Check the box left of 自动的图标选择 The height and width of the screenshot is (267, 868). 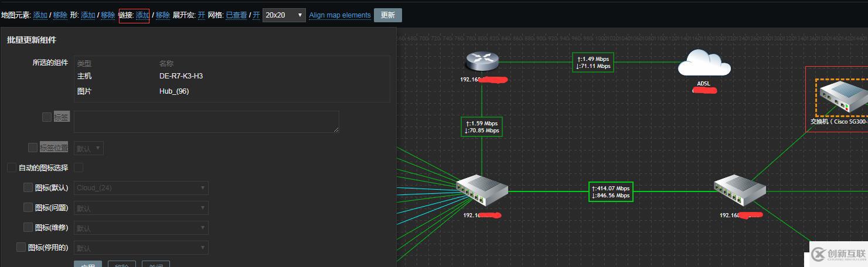point(12,167)
